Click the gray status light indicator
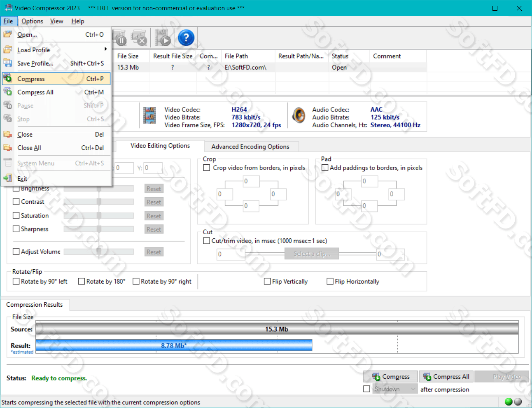 (x=518, y=402)
